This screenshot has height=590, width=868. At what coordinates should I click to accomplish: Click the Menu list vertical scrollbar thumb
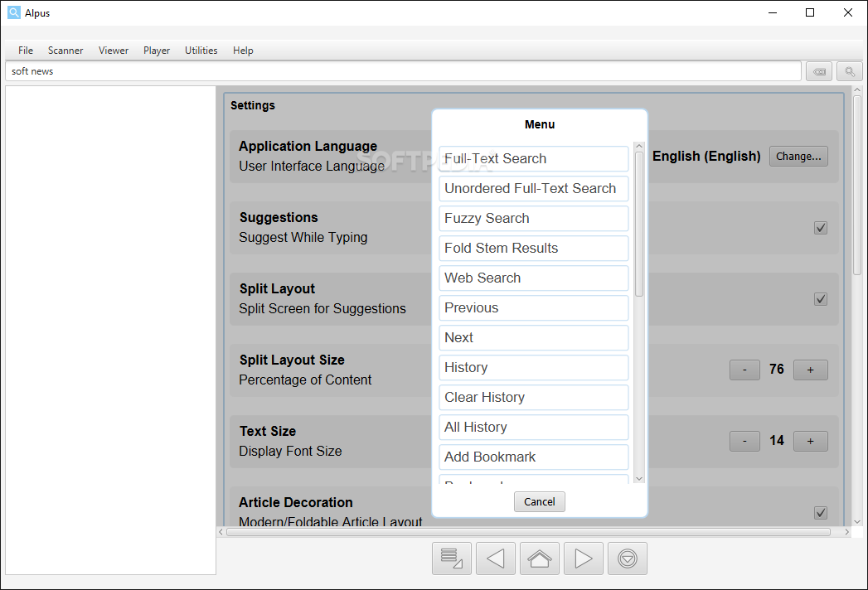(639, 225)
